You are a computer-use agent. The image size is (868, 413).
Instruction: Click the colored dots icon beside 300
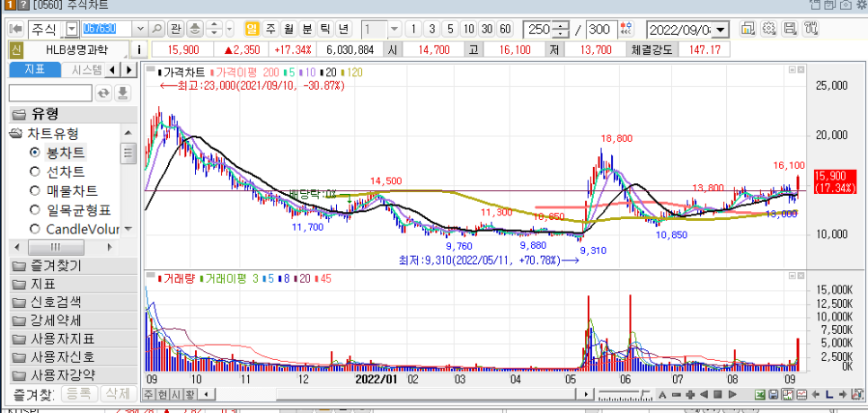(x=628, y=29)
